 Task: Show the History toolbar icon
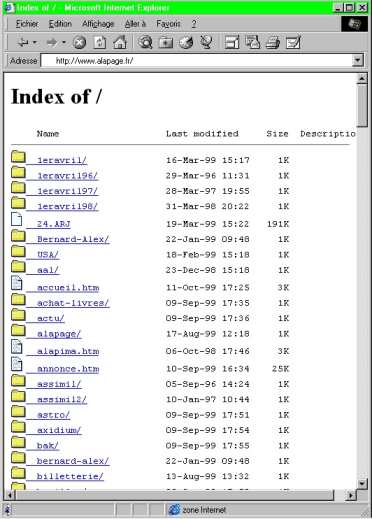(186, 43)
